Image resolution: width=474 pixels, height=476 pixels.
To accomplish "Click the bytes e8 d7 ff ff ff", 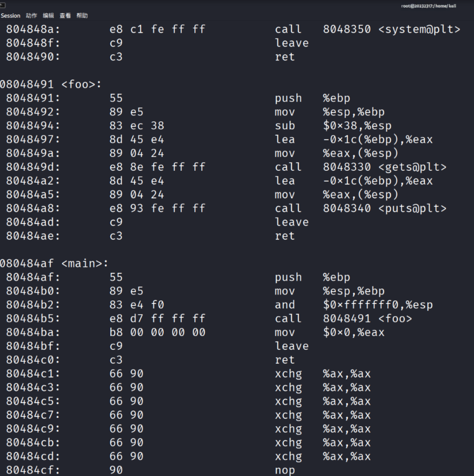I will (158, 318).
